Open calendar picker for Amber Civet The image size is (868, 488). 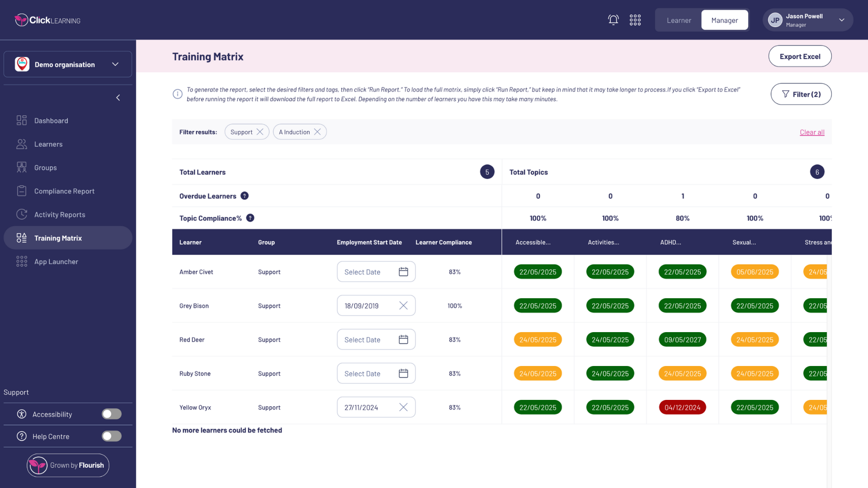coord(403,272)
